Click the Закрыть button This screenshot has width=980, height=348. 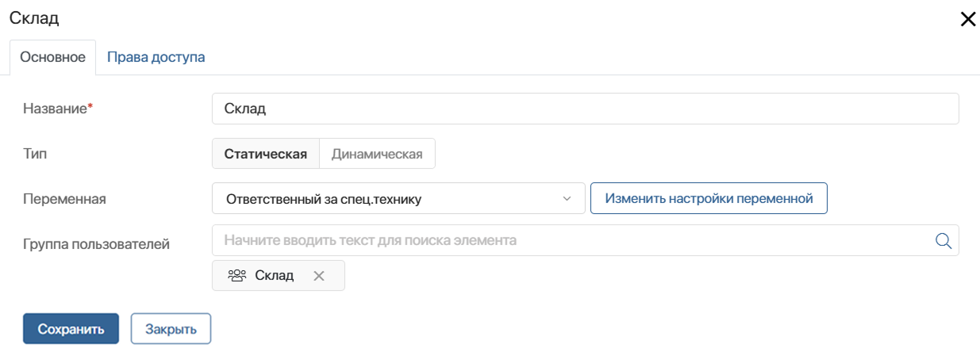[171, 329]
